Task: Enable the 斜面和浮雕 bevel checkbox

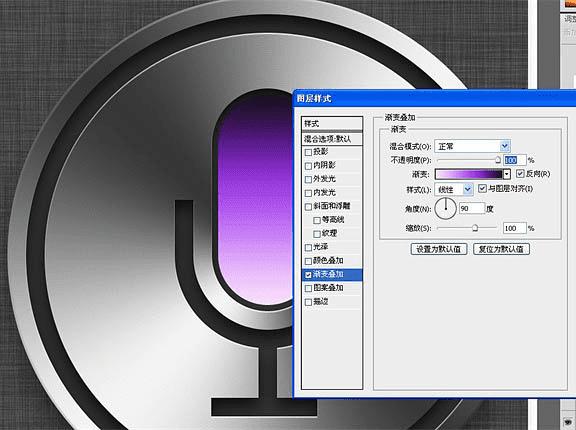Action: coord(309,207)
